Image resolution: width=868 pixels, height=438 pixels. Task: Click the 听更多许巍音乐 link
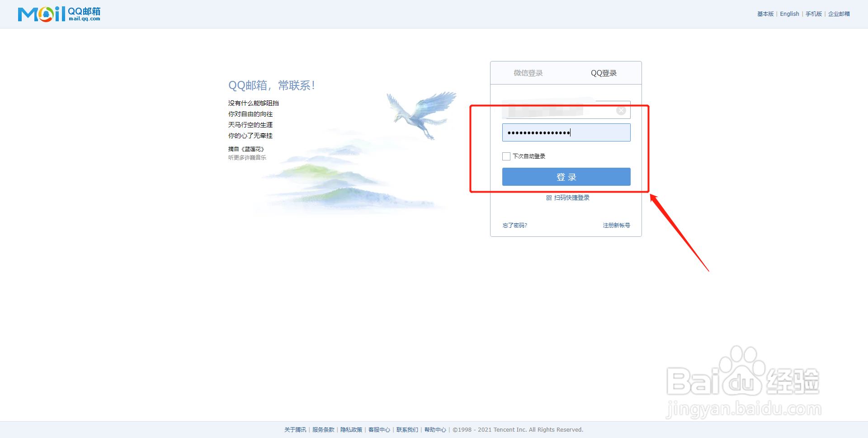(247, 158)
